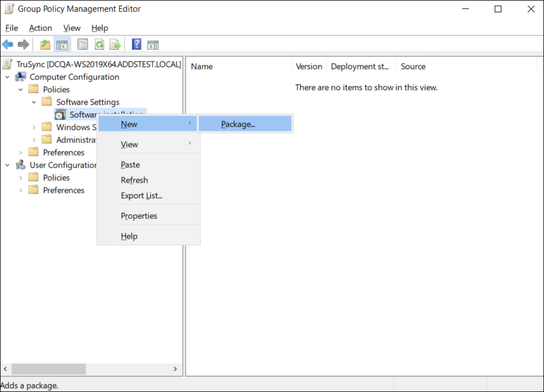
Task: Choose Package... from the New submenu
Action: (x=238, y=124)
